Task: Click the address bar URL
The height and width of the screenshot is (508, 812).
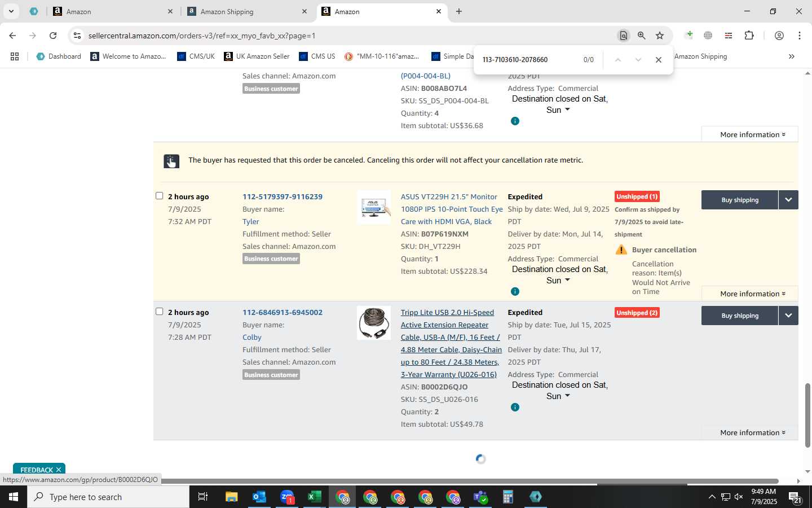Action: 202,36
